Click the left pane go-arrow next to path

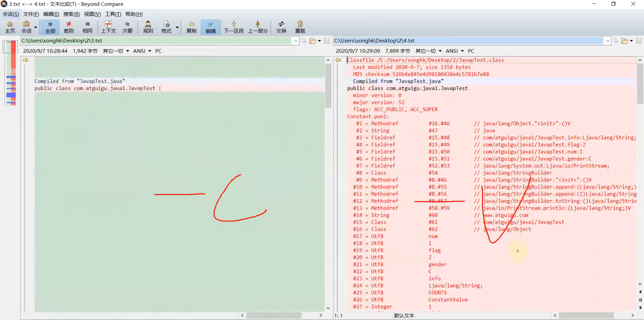point(304,41)
